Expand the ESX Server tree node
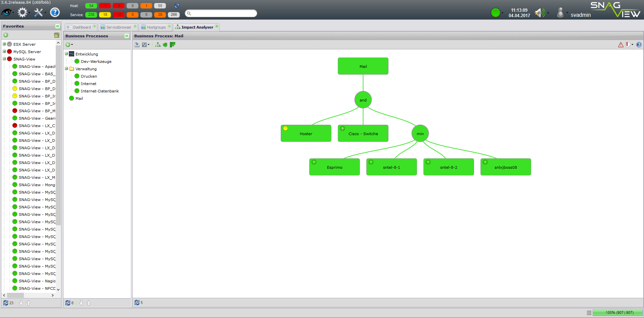The width and height of the screenshot is (644, 318). [x=4, y=44]
